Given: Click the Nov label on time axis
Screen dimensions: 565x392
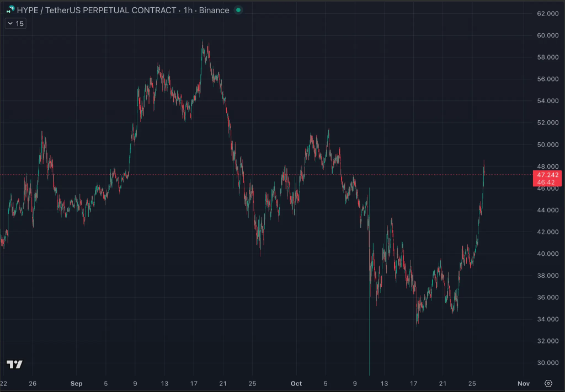Looking at the screenshot, I should [x=524, y=383].
